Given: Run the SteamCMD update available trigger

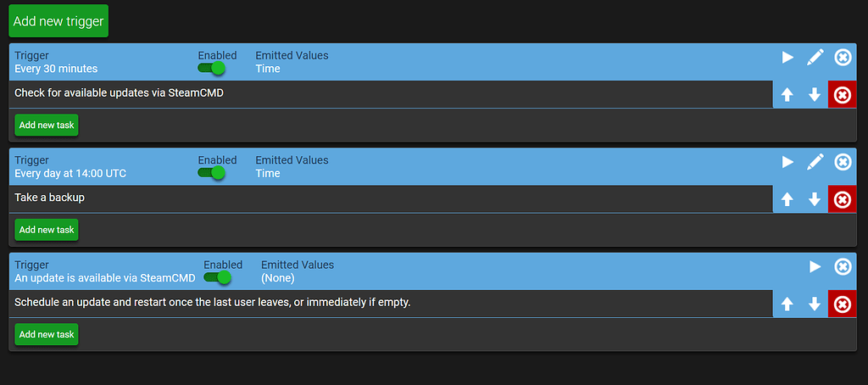Looking at the screenshot, I should (x=815, y=267).
